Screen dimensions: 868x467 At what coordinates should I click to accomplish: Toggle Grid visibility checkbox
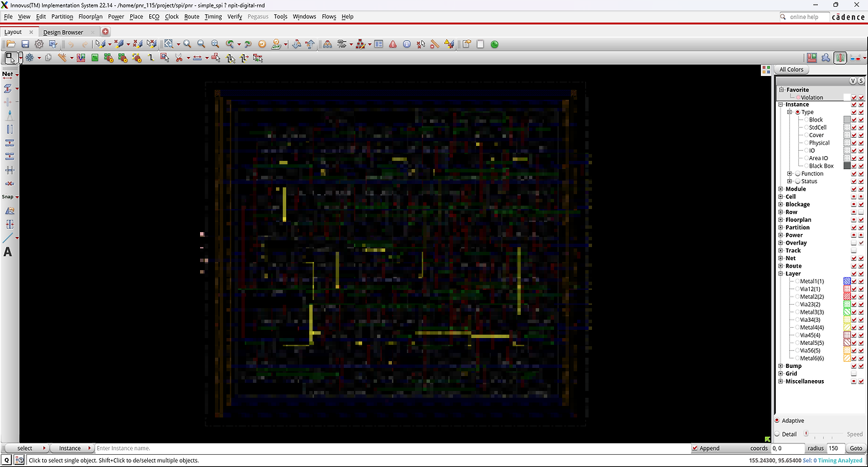coord(854,374)
